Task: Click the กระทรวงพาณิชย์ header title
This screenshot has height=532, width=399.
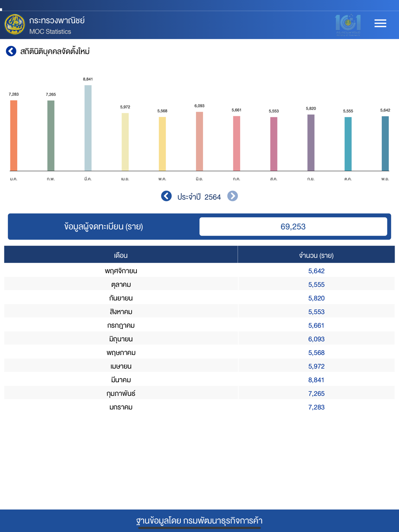Action: 57,20
